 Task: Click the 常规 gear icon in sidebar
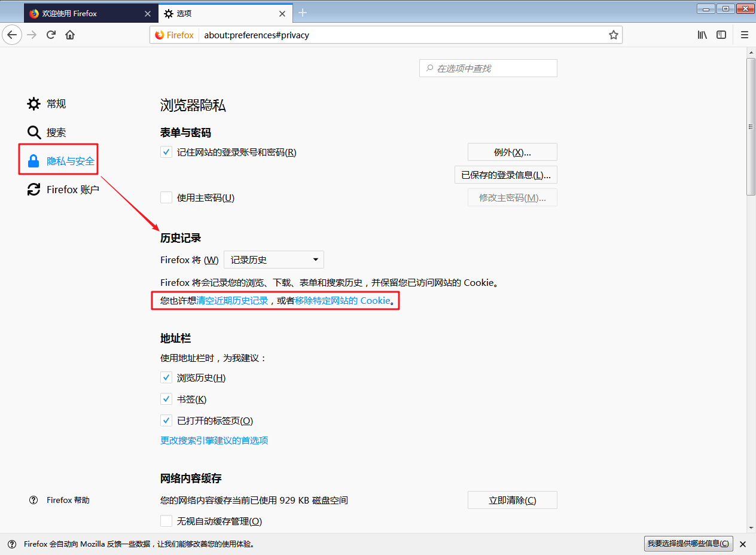pos(34,103)
